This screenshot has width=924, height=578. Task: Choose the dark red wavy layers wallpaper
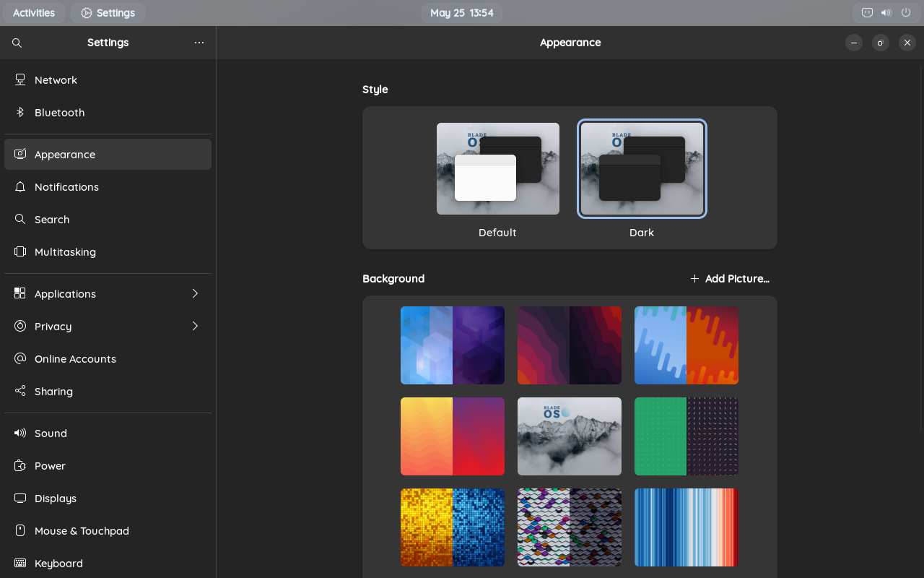570,345
